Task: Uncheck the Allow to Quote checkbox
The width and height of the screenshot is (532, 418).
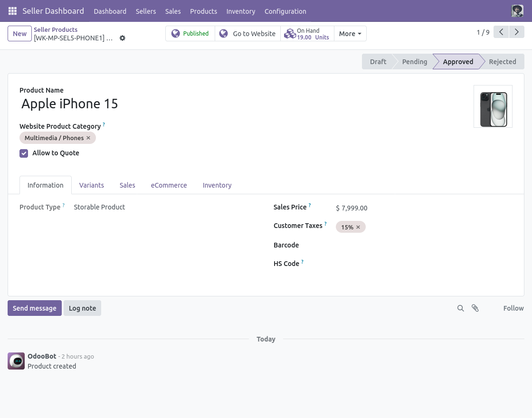Action: pyautogui.click(x=24, y=153)
